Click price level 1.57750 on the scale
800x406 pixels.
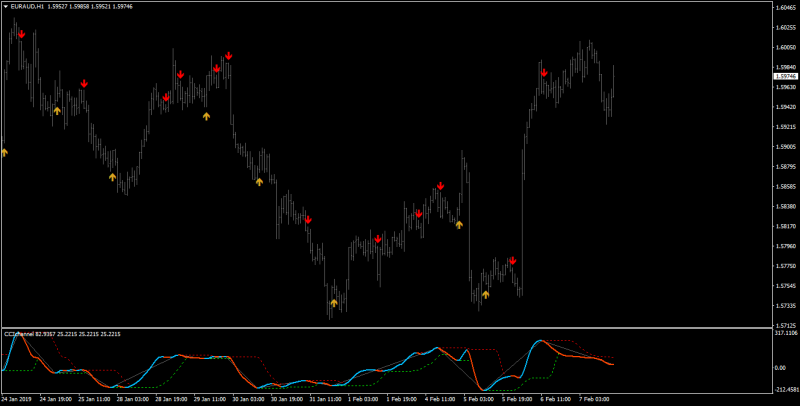tap(786, 266)
